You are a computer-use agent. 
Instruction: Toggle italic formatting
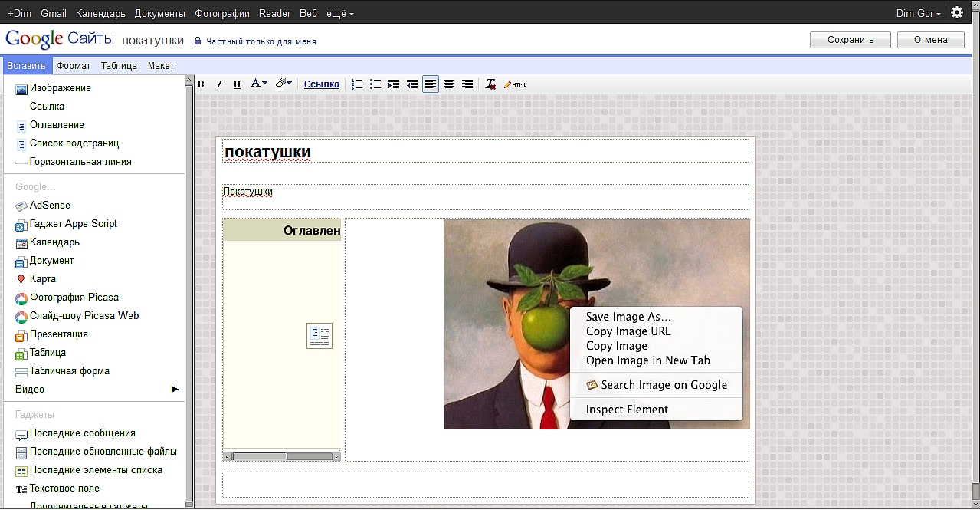219,84
